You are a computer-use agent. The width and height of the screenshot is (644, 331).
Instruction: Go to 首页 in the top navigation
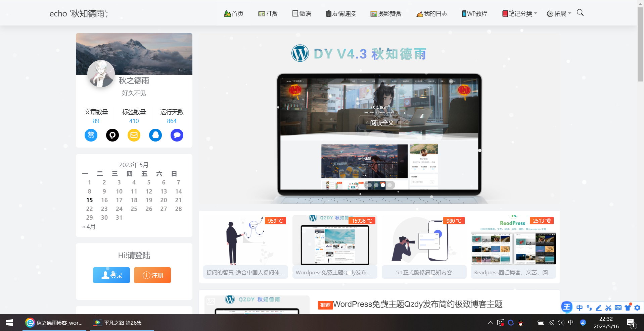(x=234, y=14)
